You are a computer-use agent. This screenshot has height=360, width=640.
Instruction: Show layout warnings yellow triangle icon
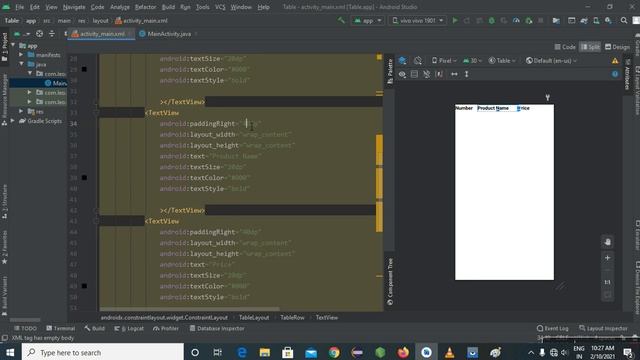coord(615,61)
